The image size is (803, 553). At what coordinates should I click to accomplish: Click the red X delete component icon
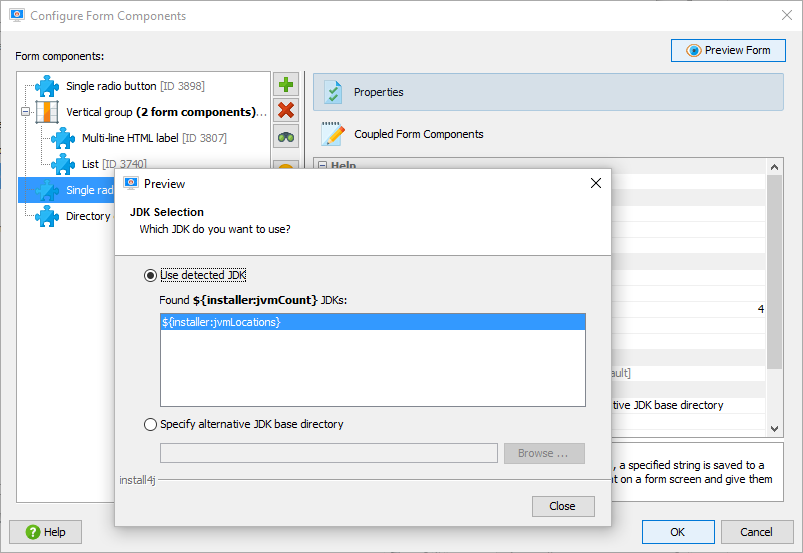pyautogui.click(x=286, y=110)
